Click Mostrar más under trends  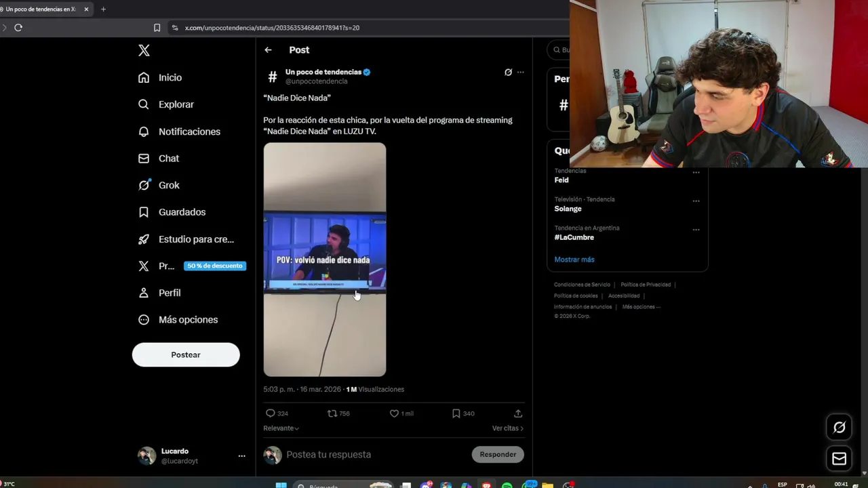pyautogui.click(x=574, y=260)
